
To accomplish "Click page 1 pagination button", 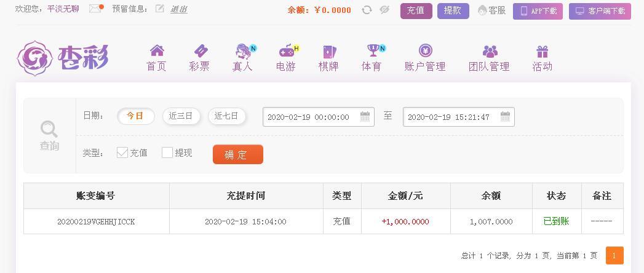I will click(x=614, y=255).
